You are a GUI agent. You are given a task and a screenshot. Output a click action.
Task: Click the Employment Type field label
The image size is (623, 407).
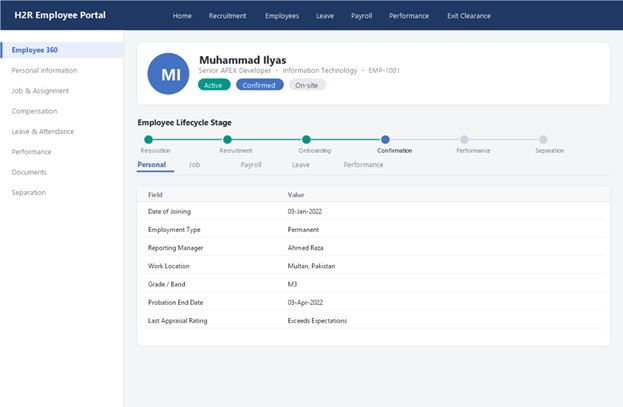coord(174,230)
